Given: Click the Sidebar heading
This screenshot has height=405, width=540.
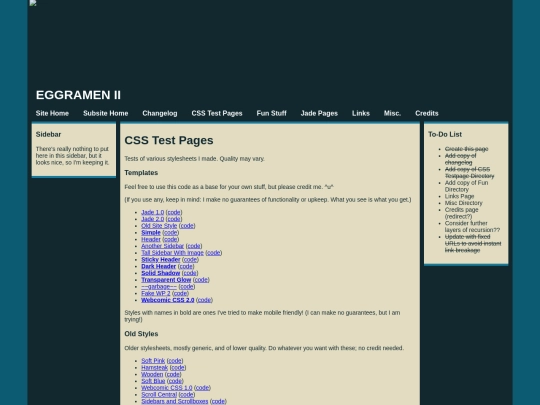Looking at the screenshot, I should click(x=48, y=135).
